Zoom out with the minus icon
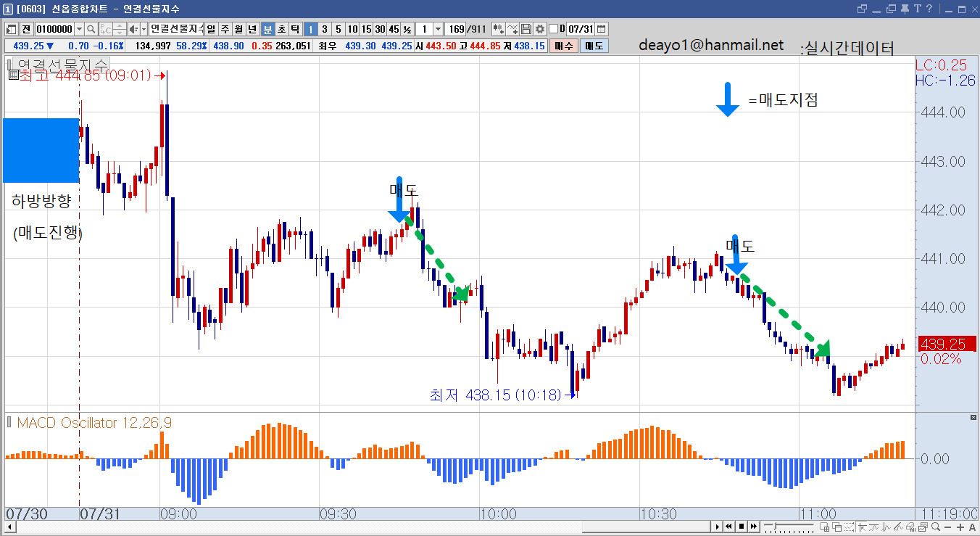The height and width of the screenshot is (536, 980). pos(947,527)
